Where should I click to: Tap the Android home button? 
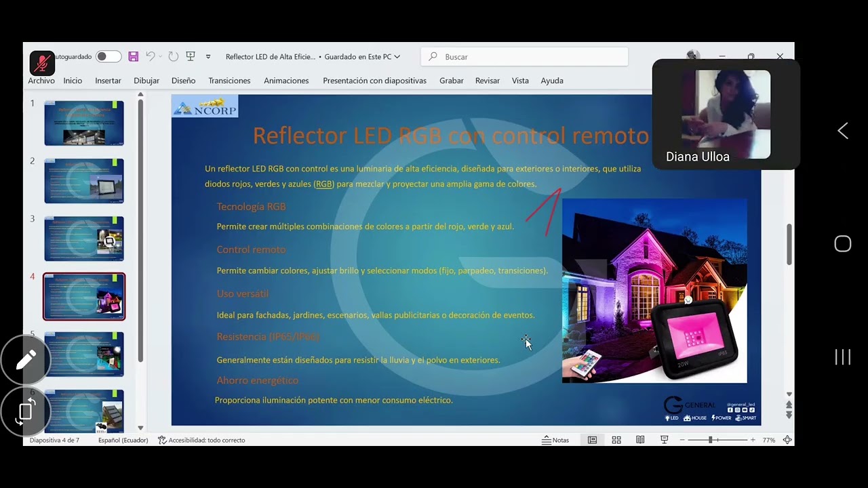(842, 244)
